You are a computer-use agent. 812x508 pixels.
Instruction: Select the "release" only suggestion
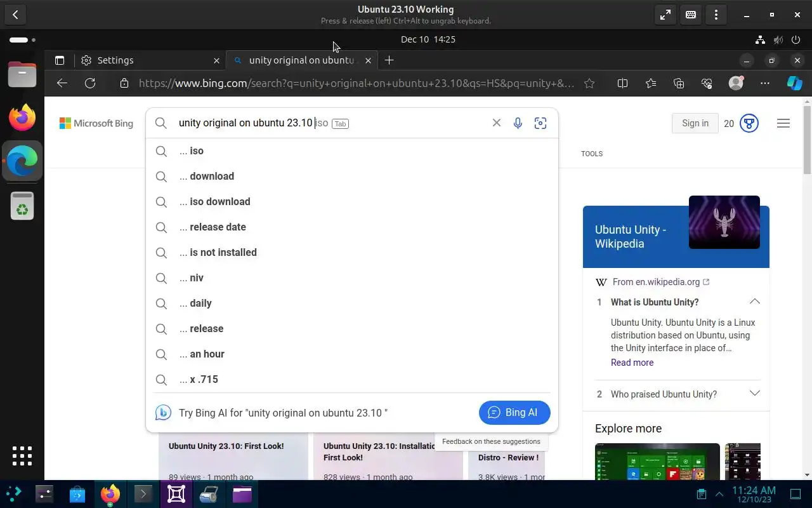[352, 329]
